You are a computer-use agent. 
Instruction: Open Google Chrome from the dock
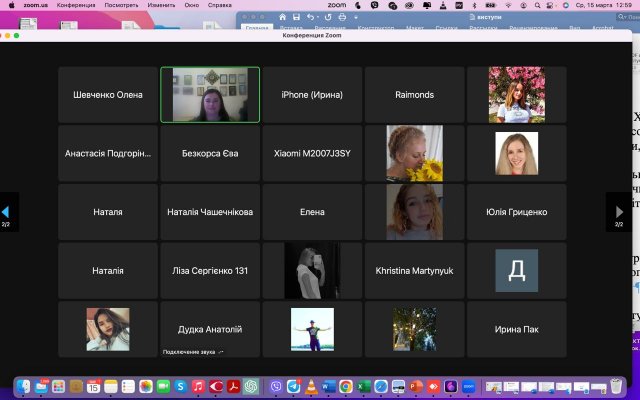coord(345,386)
